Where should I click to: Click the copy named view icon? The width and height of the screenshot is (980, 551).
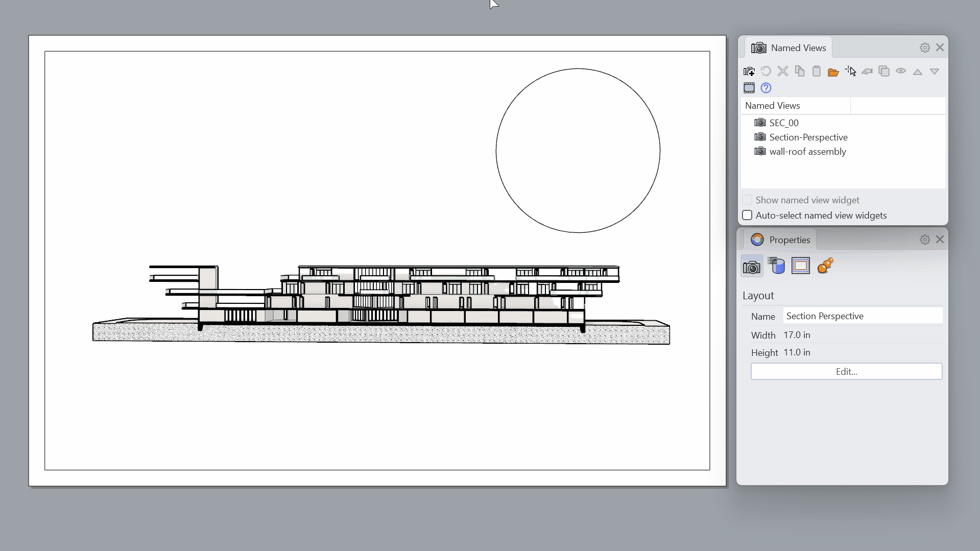point(800,71)
